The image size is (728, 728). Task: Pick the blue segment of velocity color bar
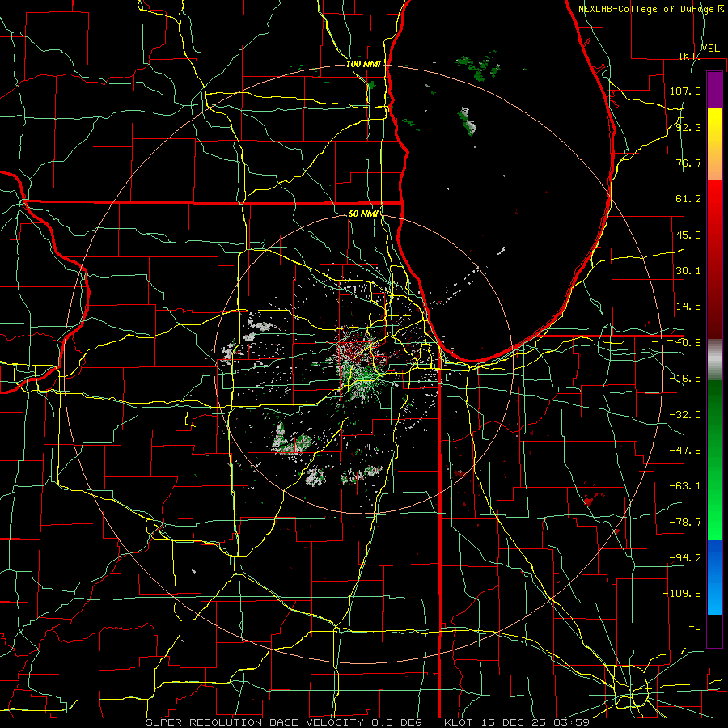point(714,577)
